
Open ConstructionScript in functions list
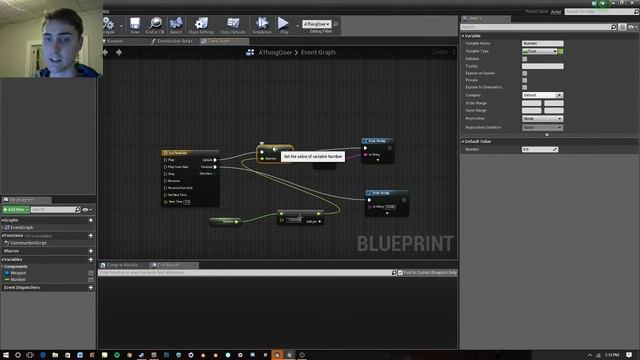pos(28,243)
